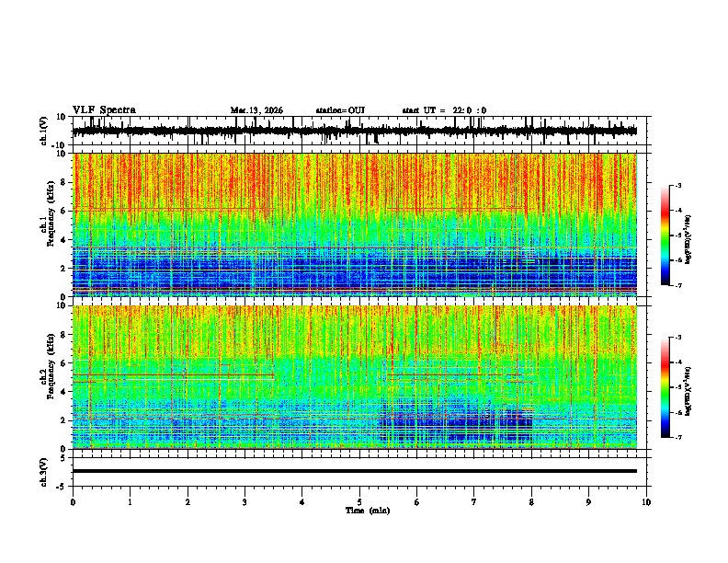Click the ch.2 spectrogram plot area
The image size is (728, 563).
pyautogui.click(x=354, y=377)
